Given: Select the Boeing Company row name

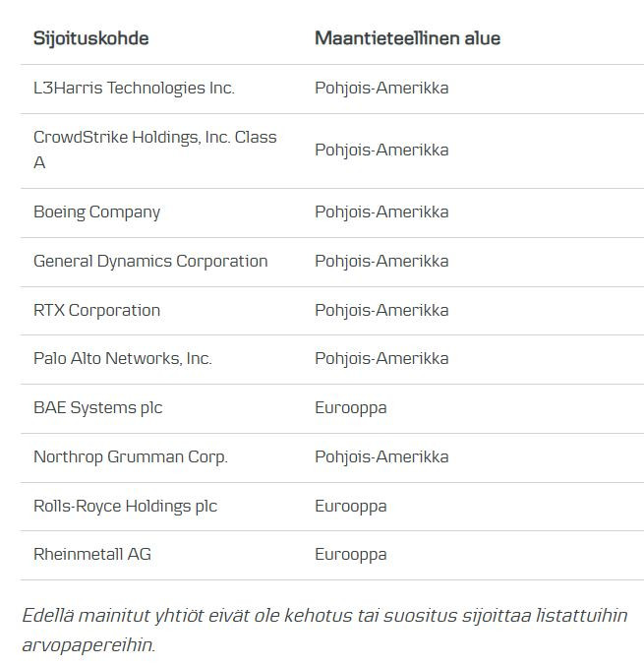Looking at the screenshot, I should pos(96,212).
